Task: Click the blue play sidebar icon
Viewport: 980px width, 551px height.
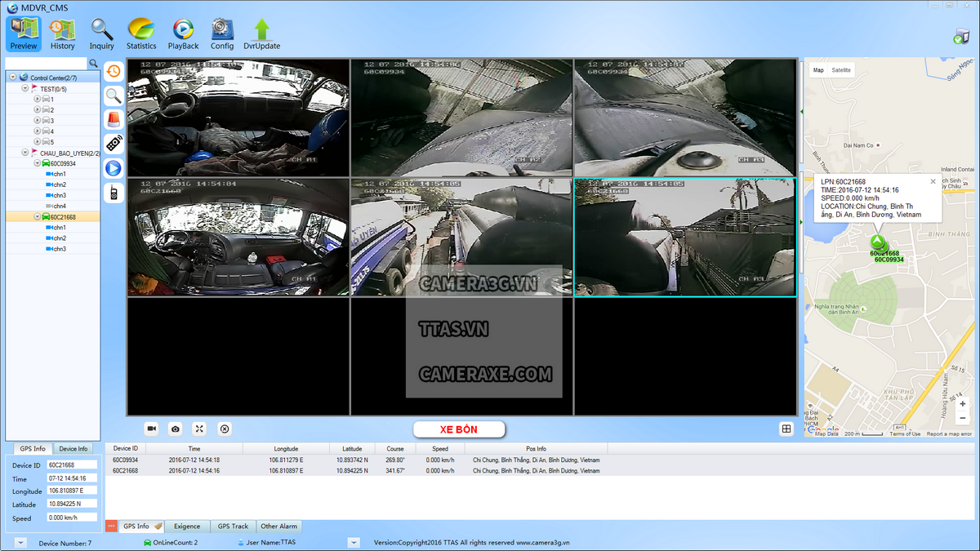Action: (x=114, y=168)
